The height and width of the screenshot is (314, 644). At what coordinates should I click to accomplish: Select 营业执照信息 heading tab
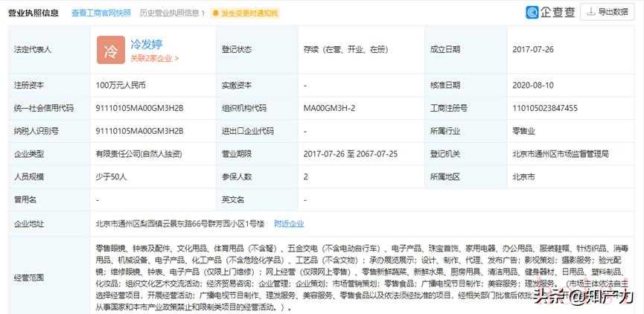[x=34, y=13]
